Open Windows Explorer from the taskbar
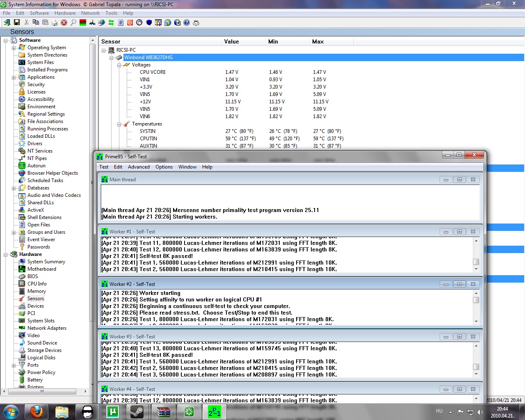The image size is (525, 420). coord(62,411)
